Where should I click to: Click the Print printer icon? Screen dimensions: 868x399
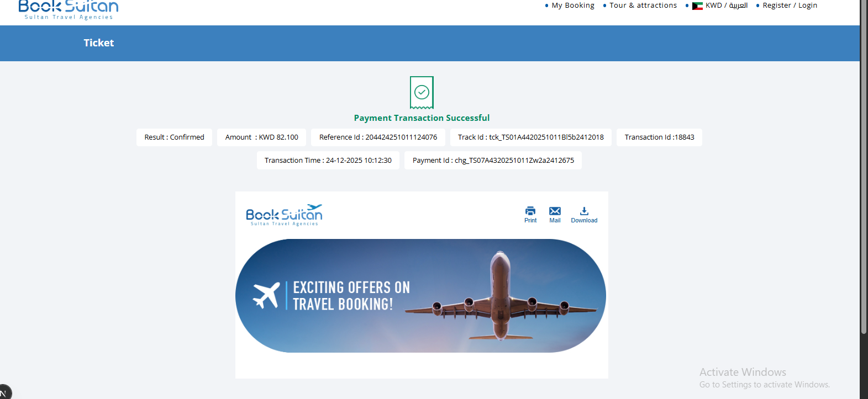(x=530, y=211)
